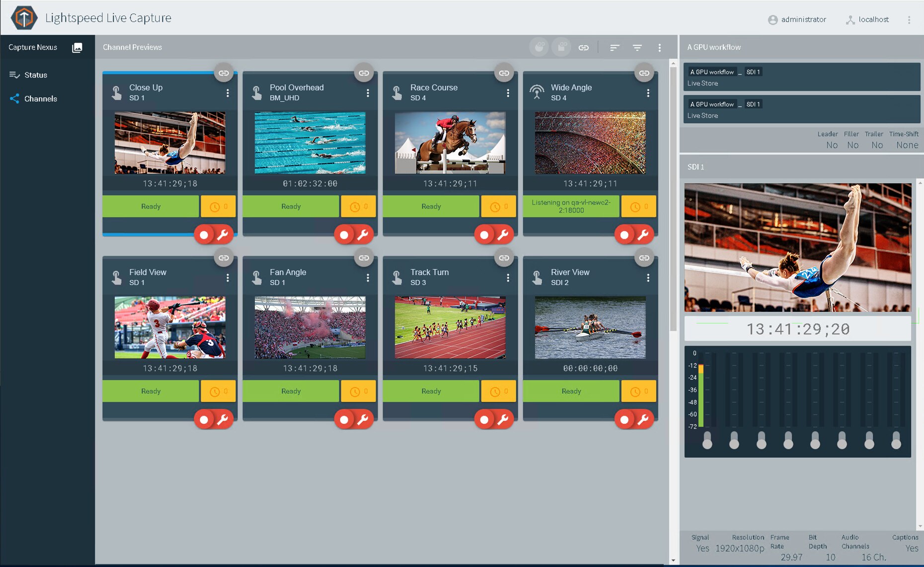Screen dimensions: 924x567
Task: Open the three-dot menu on Close Up card
Action: pos(228,93)
